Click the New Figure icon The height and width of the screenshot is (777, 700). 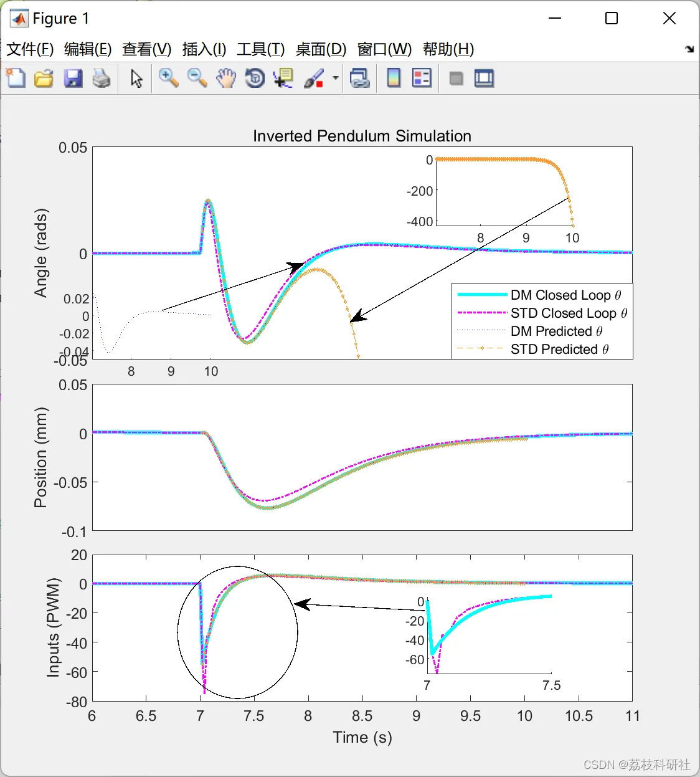(x=16, y=79)
